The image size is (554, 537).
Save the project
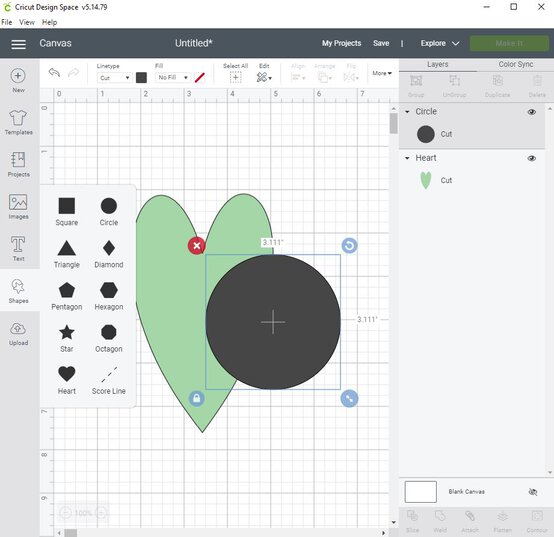point(381,43)
